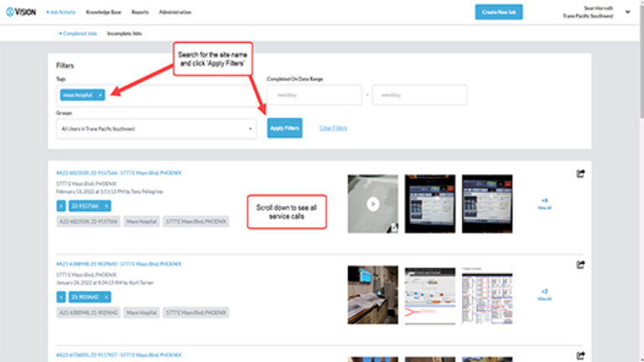
Task: Share the second job using the share icon
Action: 580,265
